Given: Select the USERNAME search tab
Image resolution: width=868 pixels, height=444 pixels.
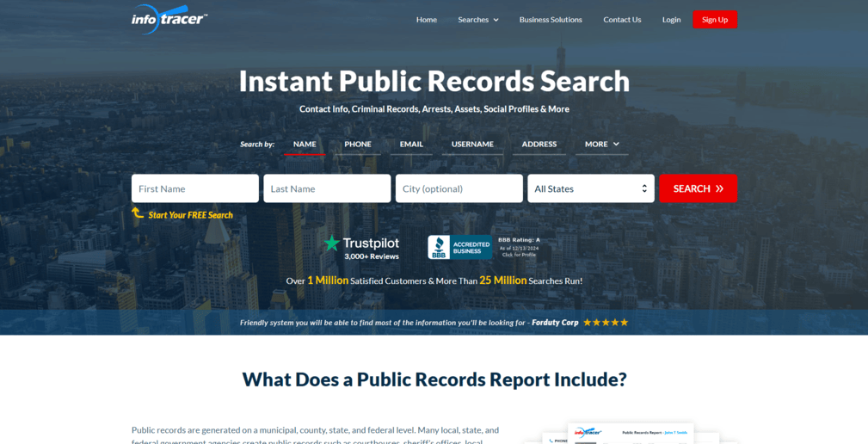Looking at the screenshot, I should coord(472,145).
